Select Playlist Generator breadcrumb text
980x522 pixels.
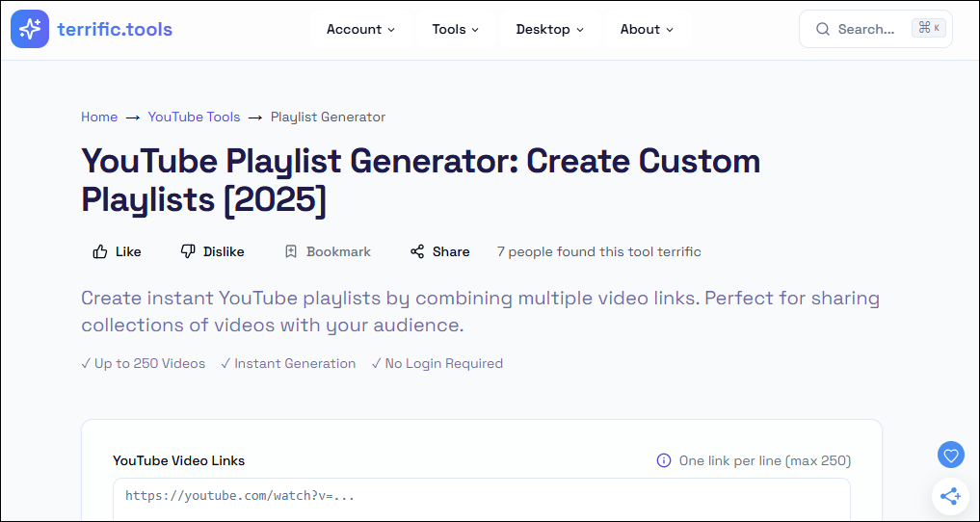[x=329, y=117]
